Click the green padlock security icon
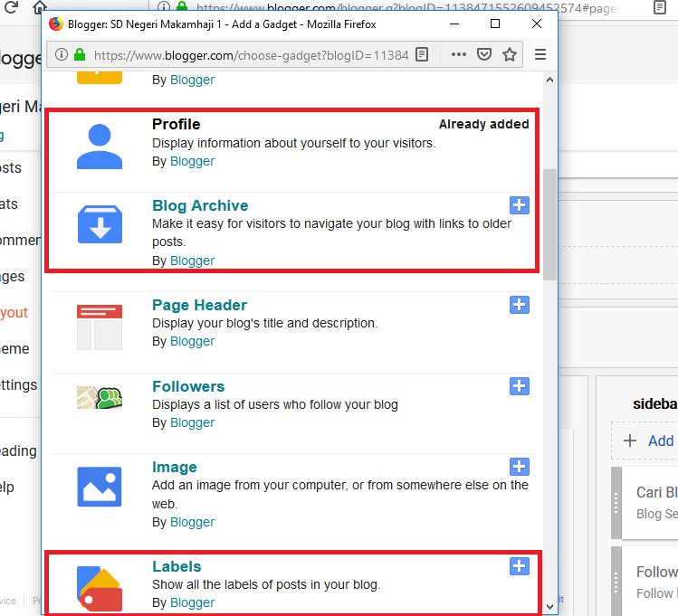 (x=80, y=55)
